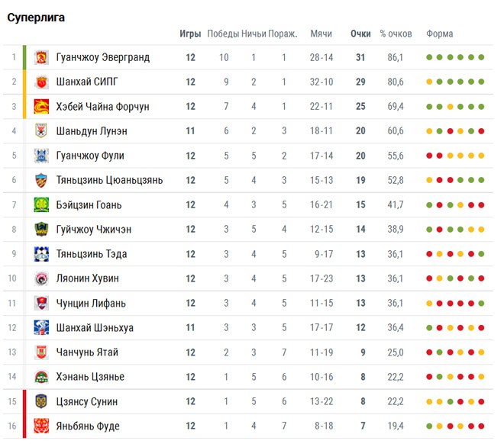Click the Тяньцзинь Тэда football logo

[x=41, y=254]
